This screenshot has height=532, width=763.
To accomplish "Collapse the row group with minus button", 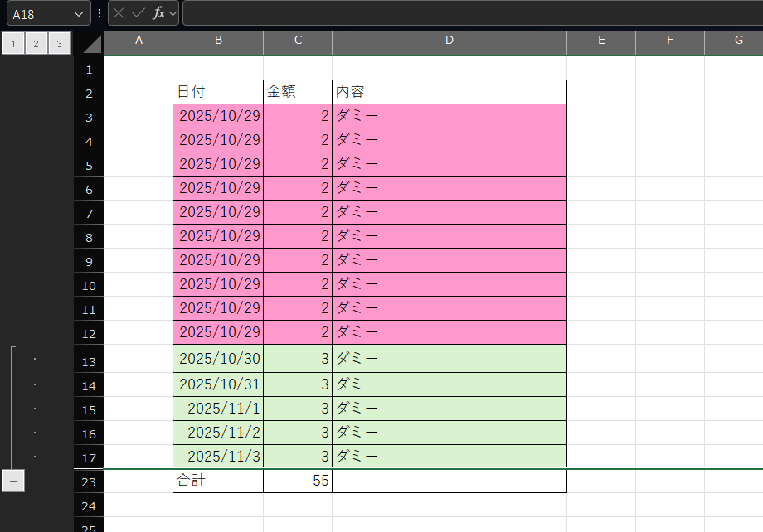I will click(13, 481).
